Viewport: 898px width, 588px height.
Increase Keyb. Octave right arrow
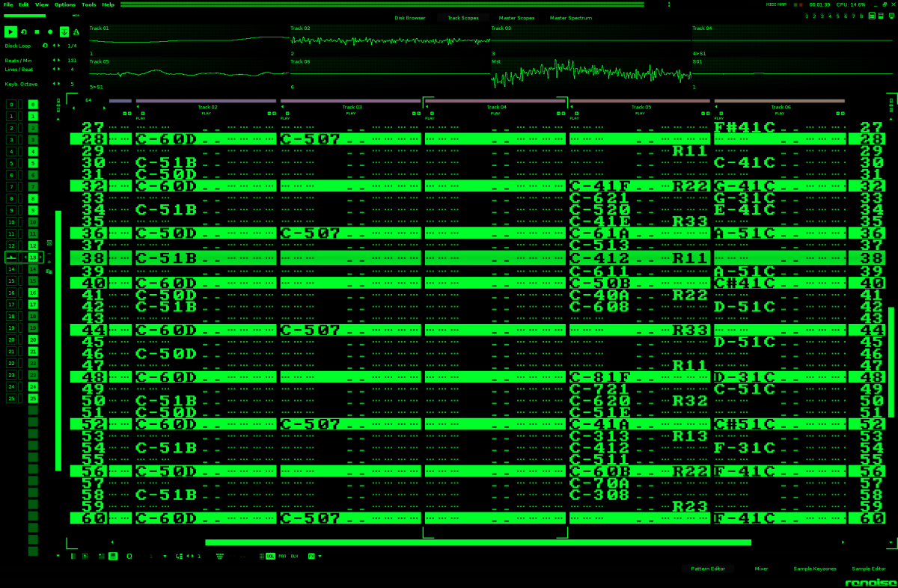click(59, 84)
